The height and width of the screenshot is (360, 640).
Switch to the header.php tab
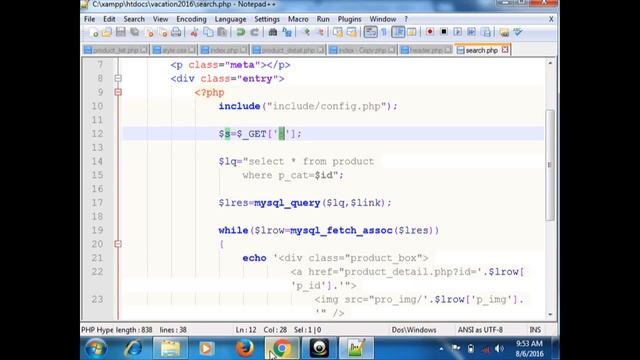coord(426,50)
